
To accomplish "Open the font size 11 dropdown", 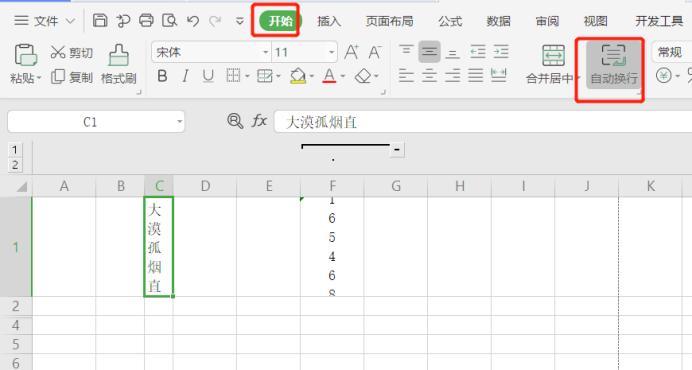I will [332, 53].
